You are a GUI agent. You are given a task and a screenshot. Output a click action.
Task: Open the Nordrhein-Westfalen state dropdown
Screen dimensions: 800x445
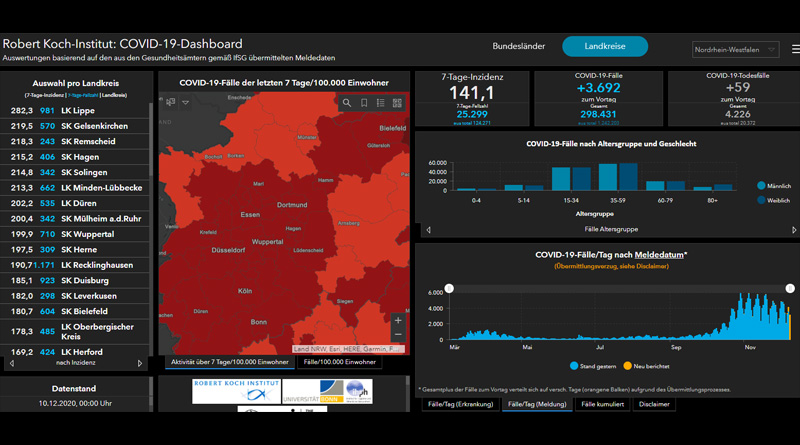tap(735, 50)
